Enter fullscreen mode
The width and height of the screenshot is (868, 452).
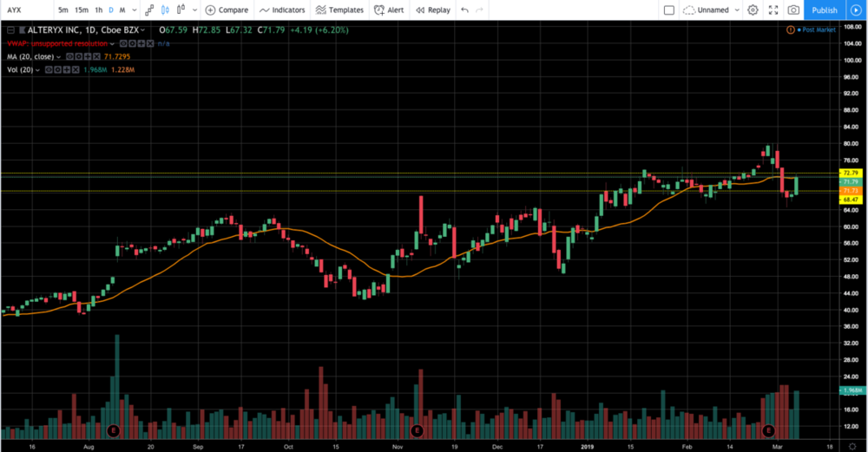tap(773, 10)
